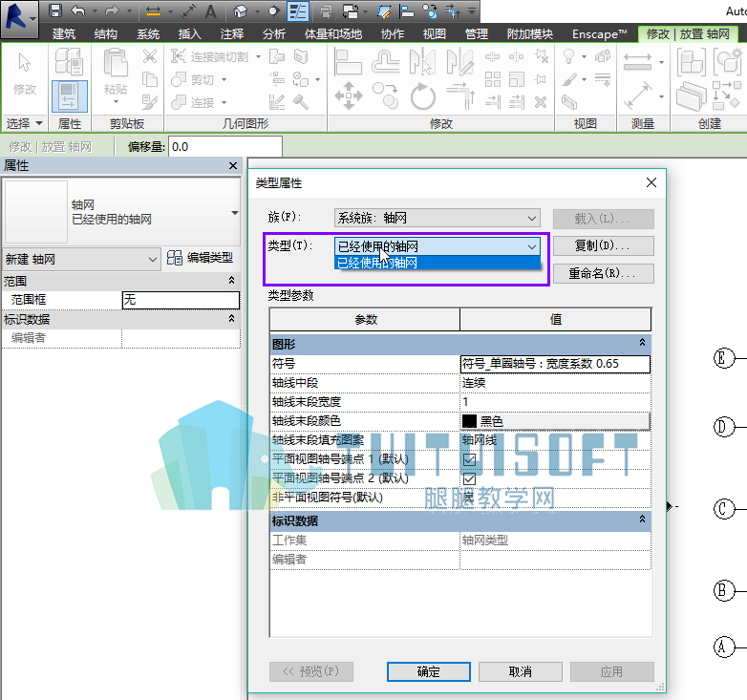Click the Copy to clipboard icon
The height and width of the screenshot is (700, 747).
(150, 79)
